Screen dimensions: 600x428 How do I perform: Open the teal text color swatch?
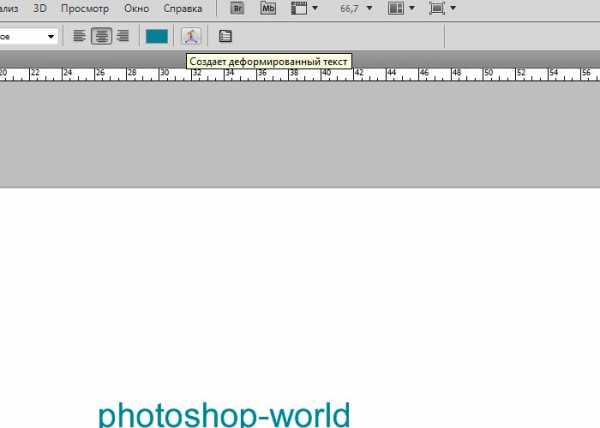coord(157,36)
